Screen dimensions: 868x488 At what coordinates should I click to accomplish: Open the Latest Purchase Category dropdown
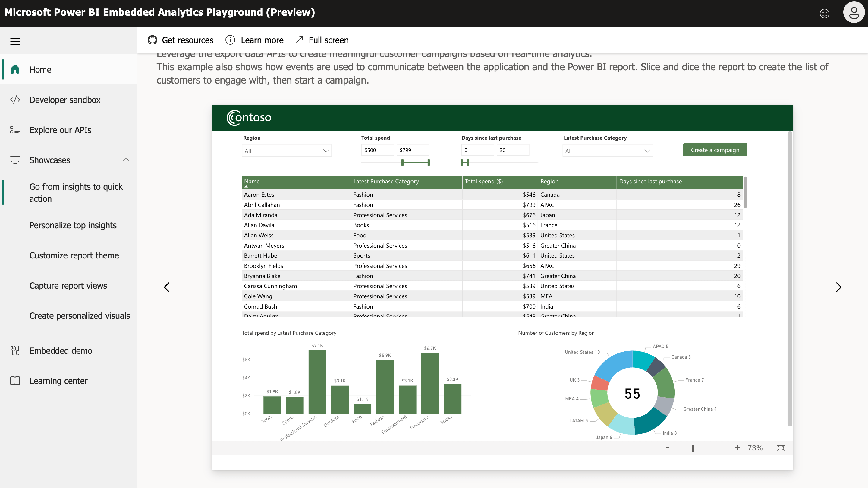[607, 151]
